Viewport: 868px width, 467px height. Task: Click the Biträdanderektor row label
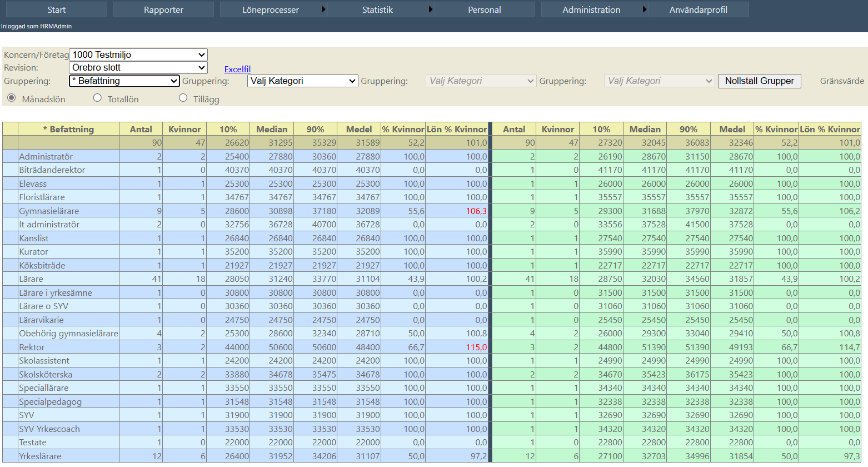tap(52, 170)
